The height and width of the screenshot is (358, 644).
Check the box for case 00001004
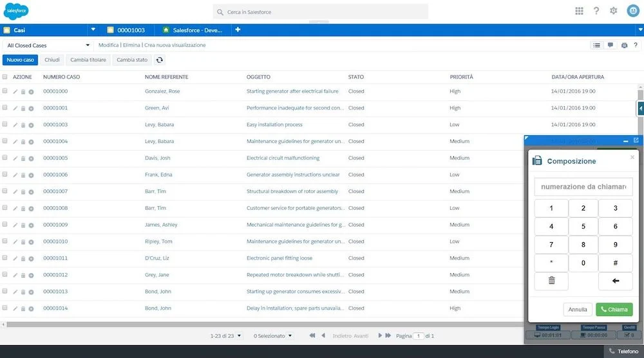click(5, 141)
